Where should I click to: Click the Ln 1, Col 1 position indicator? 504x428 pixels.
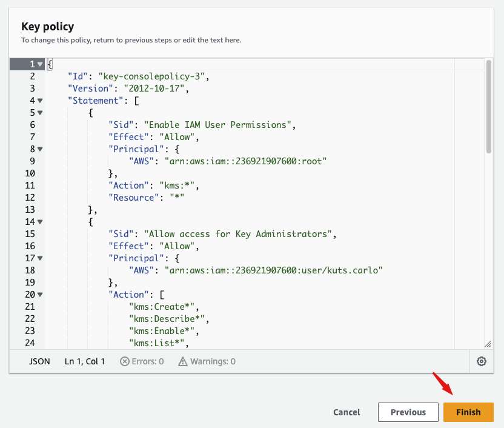tap(85, 361)
